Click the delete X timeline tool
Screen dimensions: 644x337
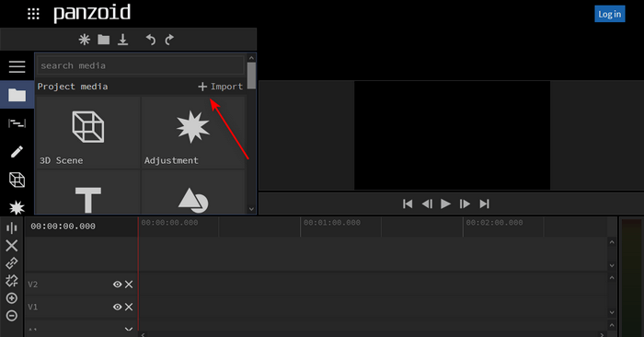pyautogui.click(x=12, y=245)
